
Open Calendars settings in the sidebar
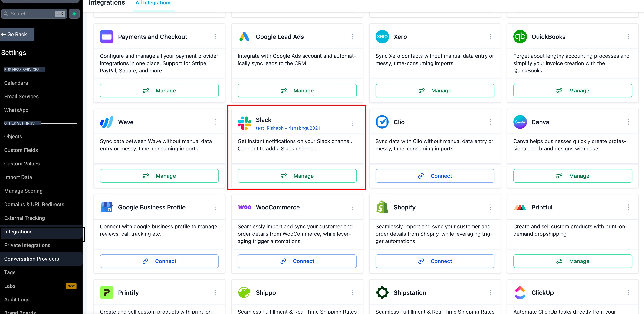point(16,83)
